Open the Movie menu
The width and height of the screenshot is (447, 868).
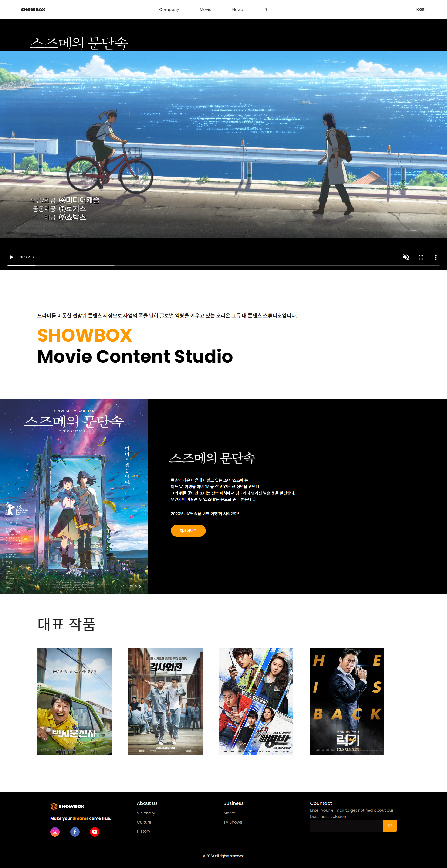click(205, 10)
